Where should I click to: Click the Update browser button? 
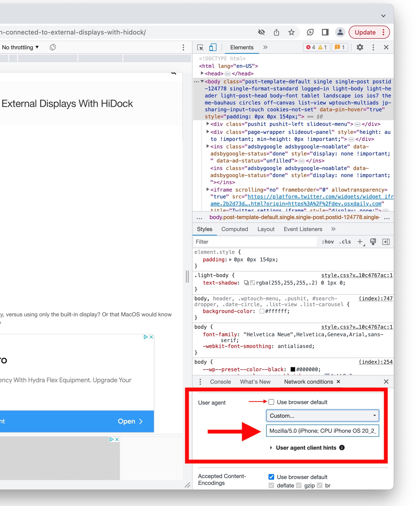coord(365,32)
